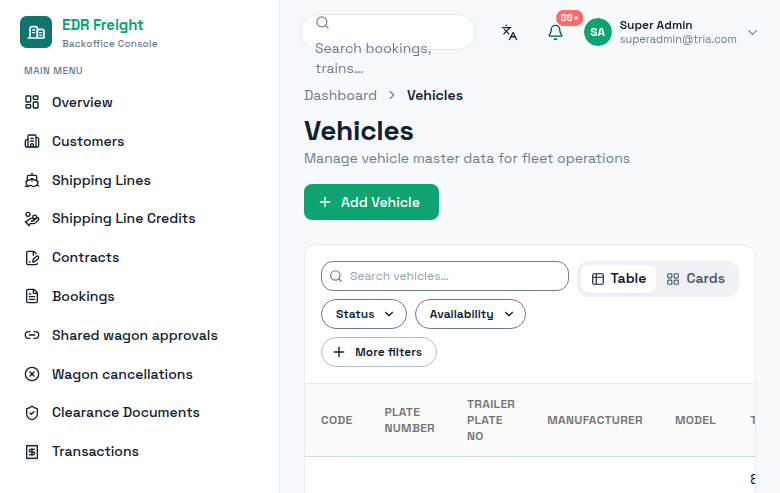Click the Shipping Line Credits hand-coins icon
Image resolution: width=780 pixels, height=493 pixels.
32,218
